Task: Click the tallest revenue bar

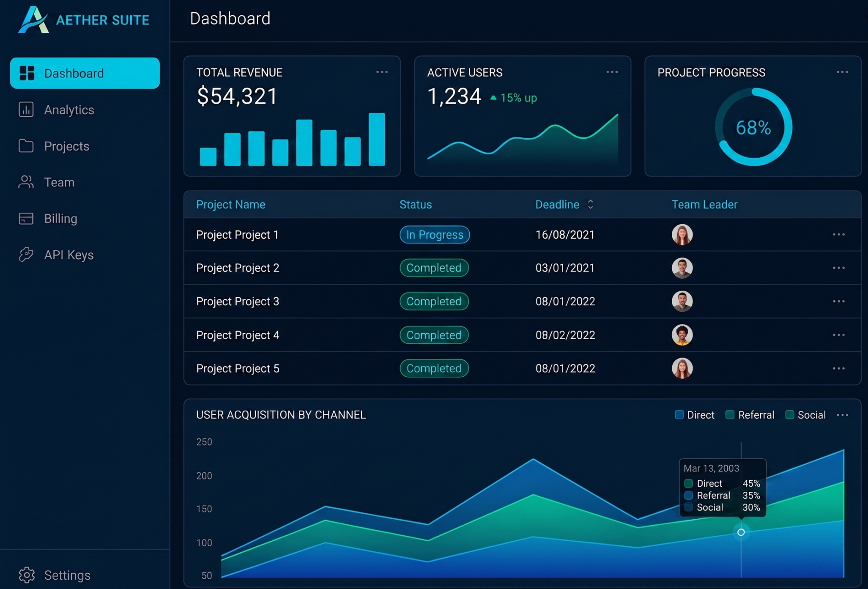Action: (377, 139)
